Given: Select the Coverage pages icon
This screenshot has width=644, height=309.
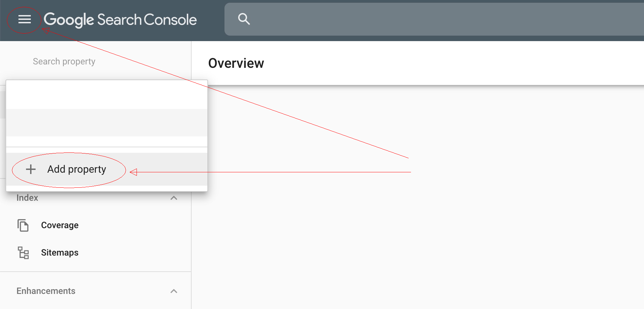Looking at the screenshot, I should (23, 225).
